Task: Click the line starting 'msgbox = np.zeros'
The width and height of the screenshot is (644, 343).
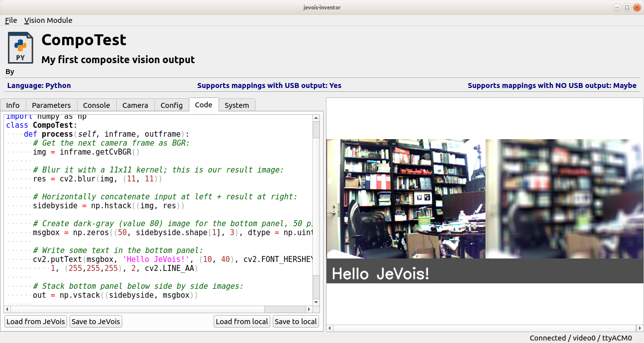Action: coord(172,233)
